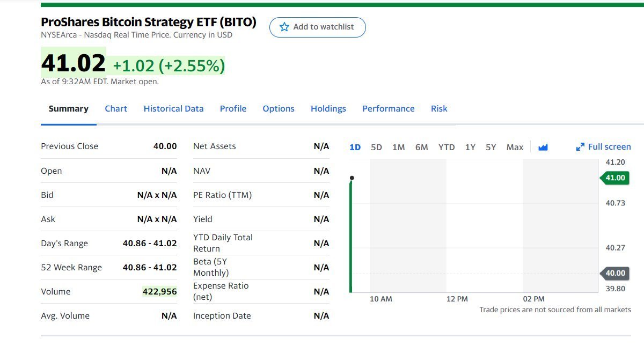The image size is (644, 346).
Task: Show Max chart range
Action: click(515, 147)
